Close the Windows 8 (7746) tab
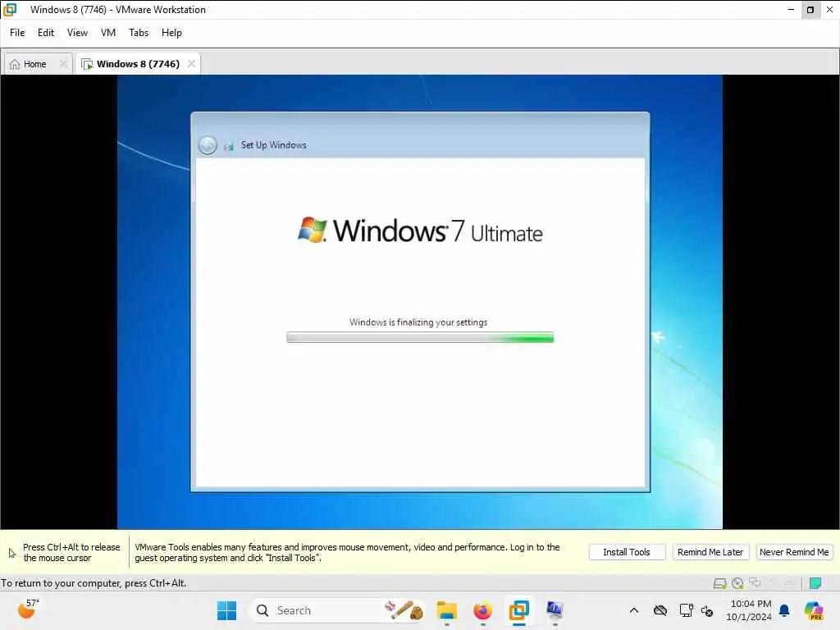Viewport: 840px width, 630px height. [191, 64]
